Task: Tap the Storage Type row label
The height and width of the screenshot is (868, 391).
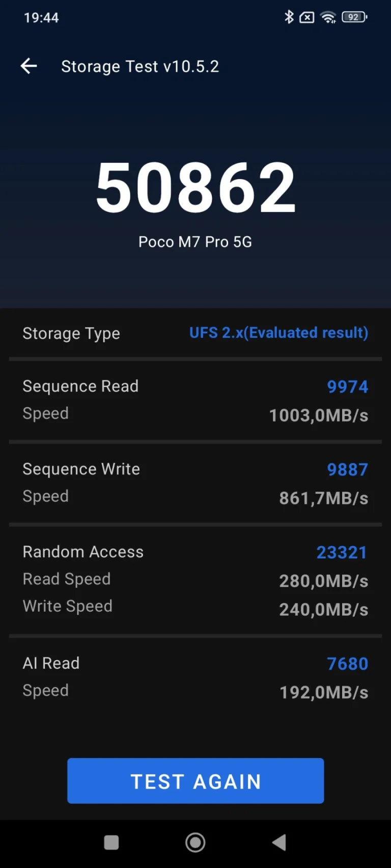Action: [x=71, y=333]
